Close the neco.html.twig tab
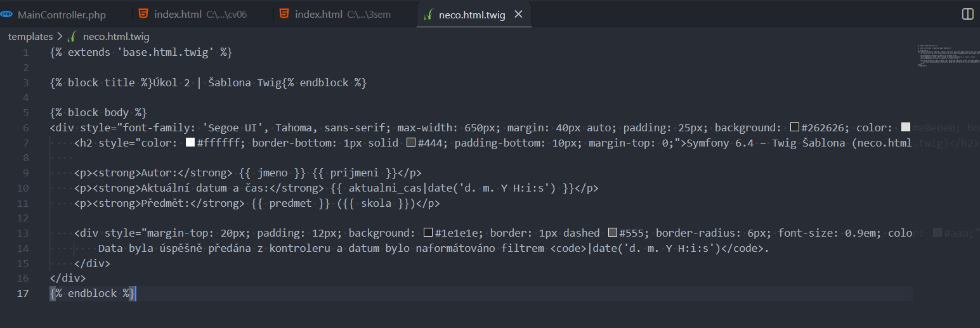The height and width of the screenshot is (328, 980). pyautogui.click(x=518, y=14)
